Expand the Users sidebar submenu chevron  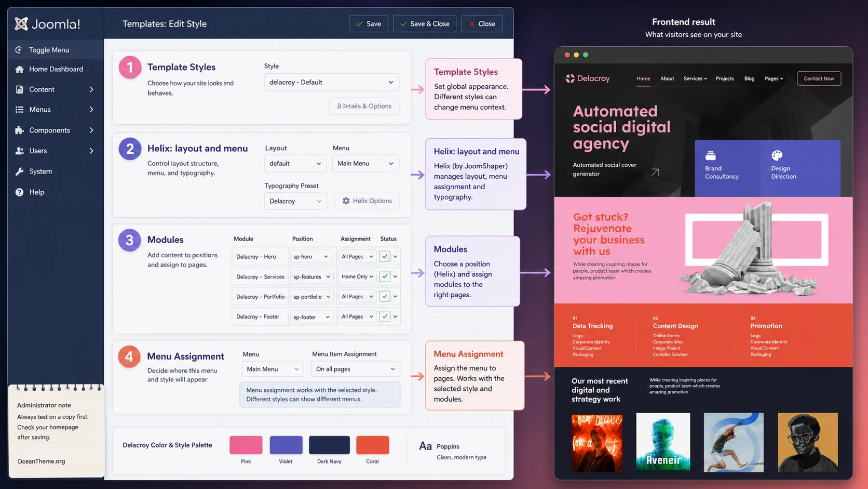pyautogui.click(x=91, y=151)
